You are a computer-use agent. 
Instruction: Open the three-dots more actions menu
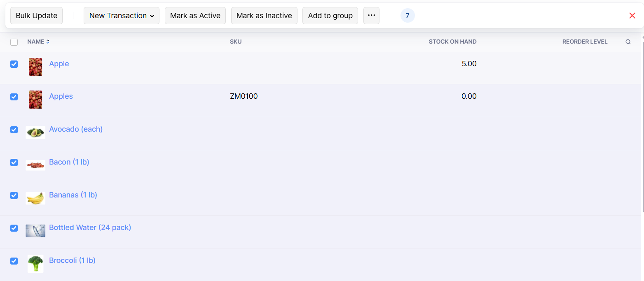371,16
